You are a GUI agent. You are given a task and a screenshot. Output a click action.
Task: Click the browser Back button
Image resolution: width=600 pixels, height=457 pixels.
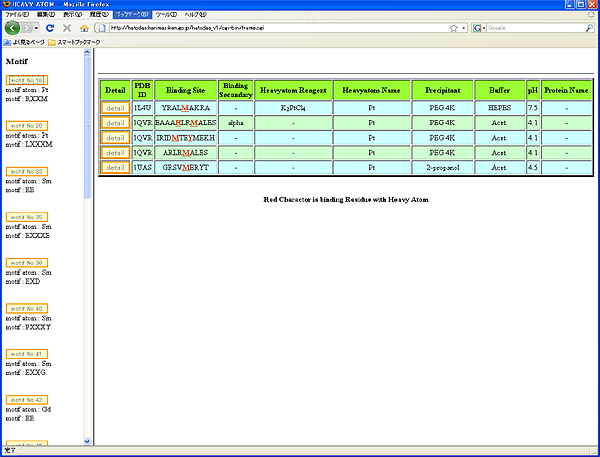tap(12, 28)
